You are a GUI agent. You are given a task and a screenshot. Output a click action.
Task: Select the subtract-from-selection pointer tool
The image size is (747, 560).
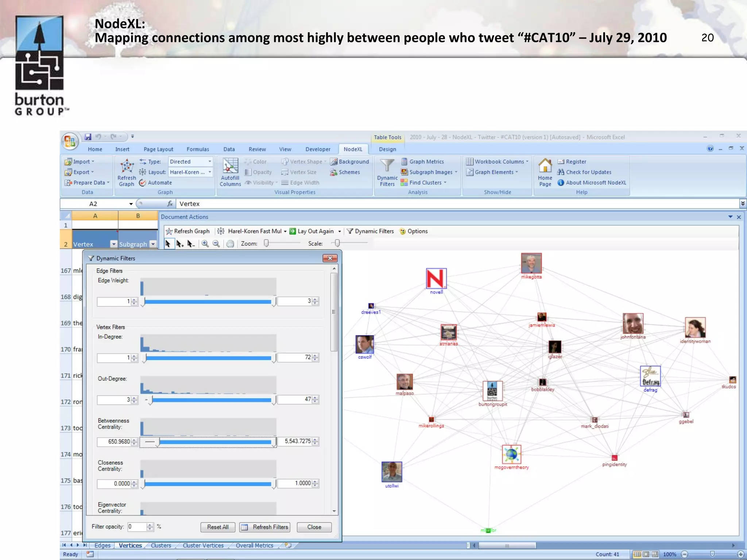(x=191, y=244)
